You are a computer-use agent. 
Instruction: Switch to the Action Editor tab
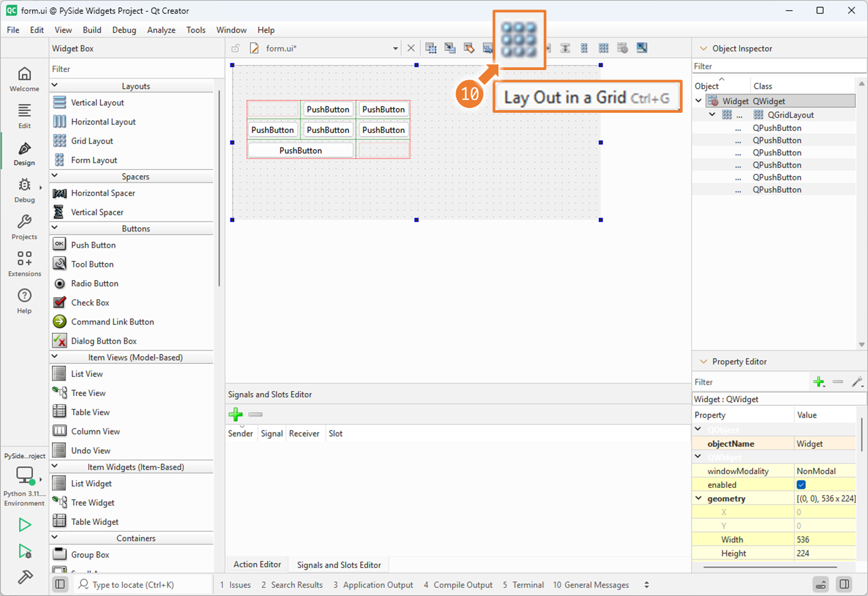click(x=257, y=564)
